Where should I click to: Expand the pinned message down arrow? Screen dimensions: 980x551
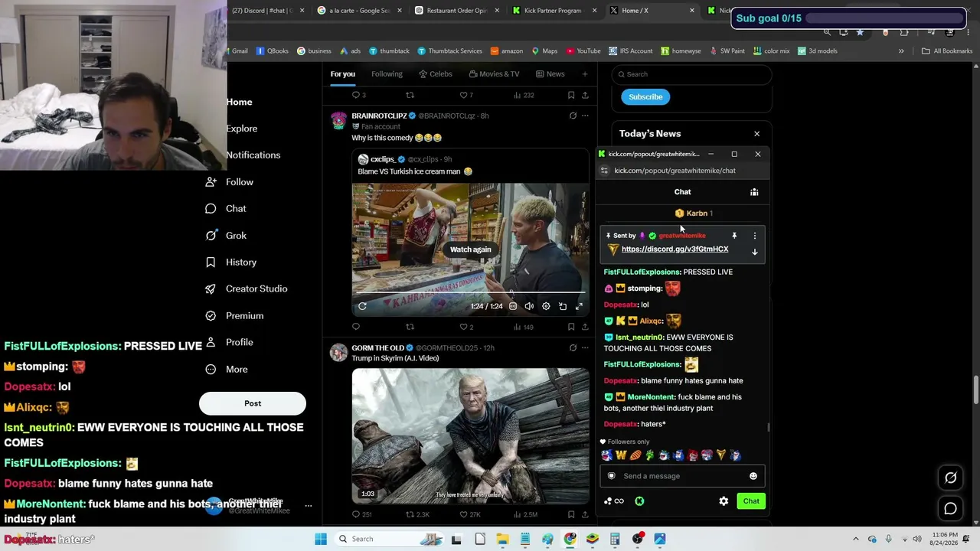pos(754,252)
